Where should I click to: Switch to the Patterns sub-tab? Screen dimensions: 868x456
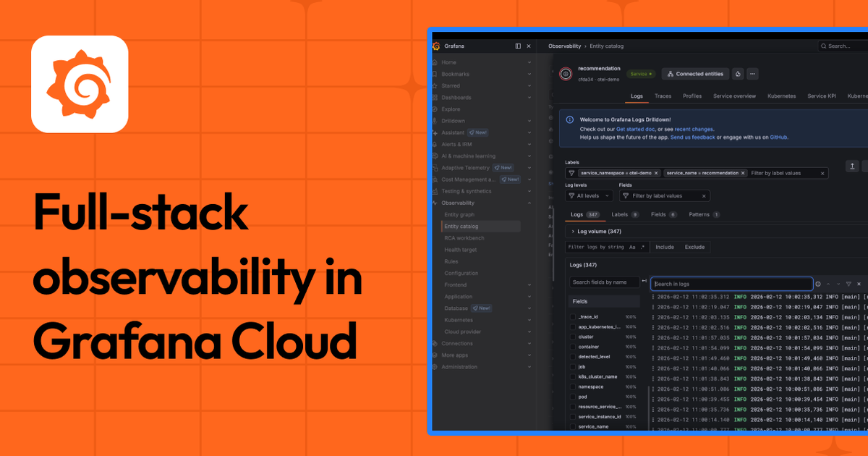[704, 214]
